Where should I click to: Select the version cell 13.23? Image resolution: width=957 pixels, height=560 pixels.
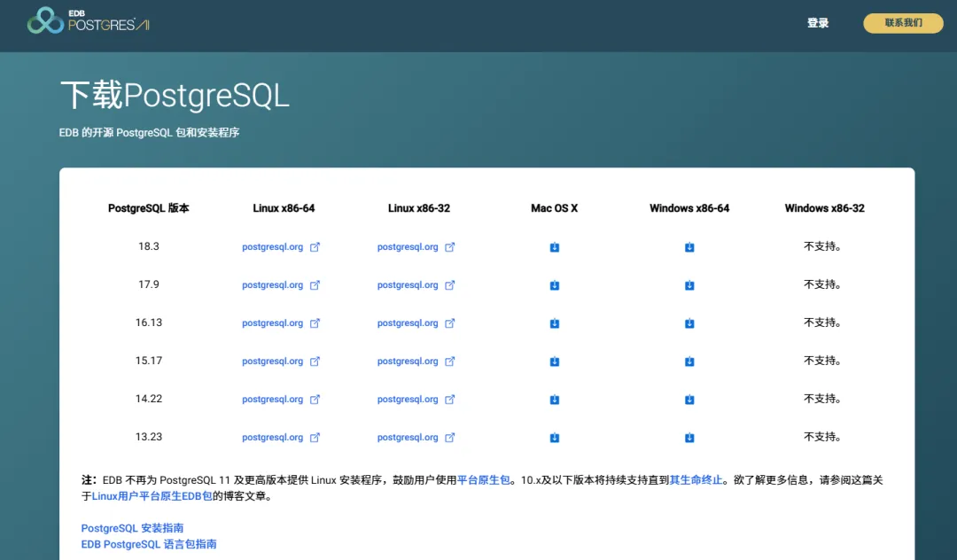(148, 437)
